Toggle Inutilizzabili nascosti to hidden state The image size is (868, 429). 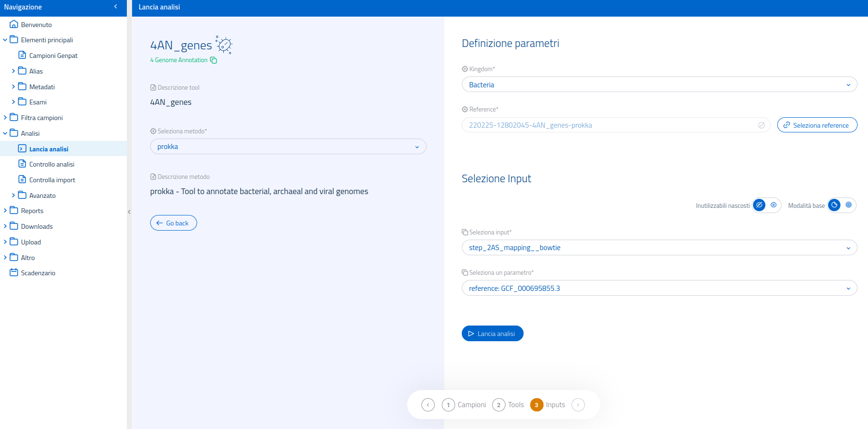[759, 205]
